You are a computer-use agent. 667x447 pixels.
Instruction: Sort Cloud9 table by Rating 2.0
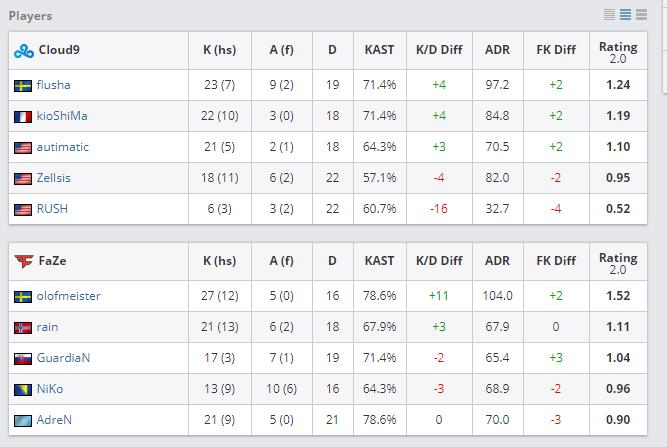coord(618,50)
